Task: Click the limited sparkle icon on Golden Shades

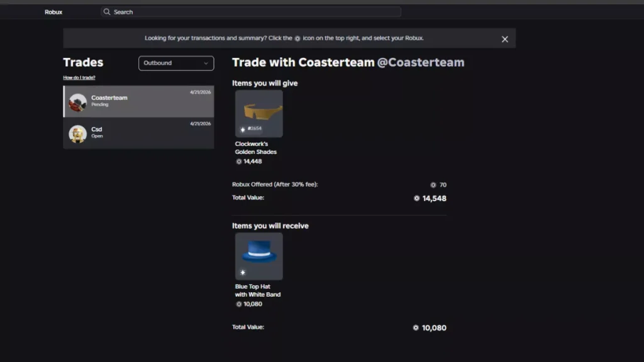Action: [243, 129]
